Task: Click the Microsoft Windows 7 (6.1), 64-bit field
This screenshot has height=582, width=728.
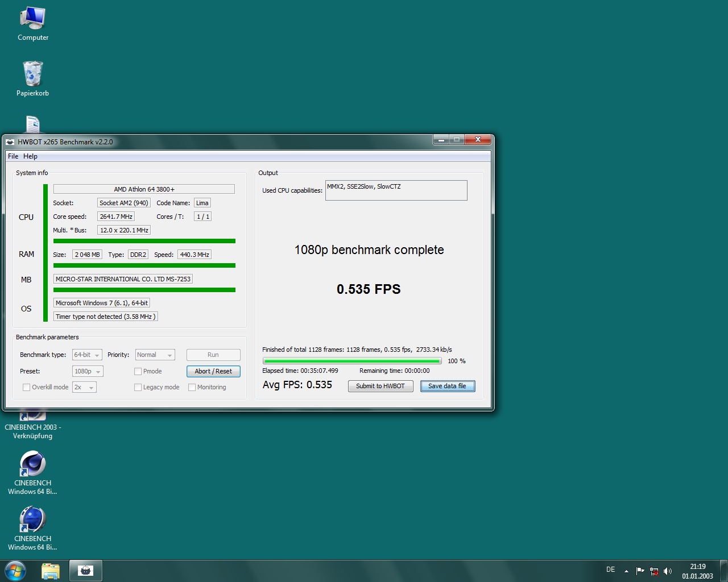Action: tap(102, 303)
